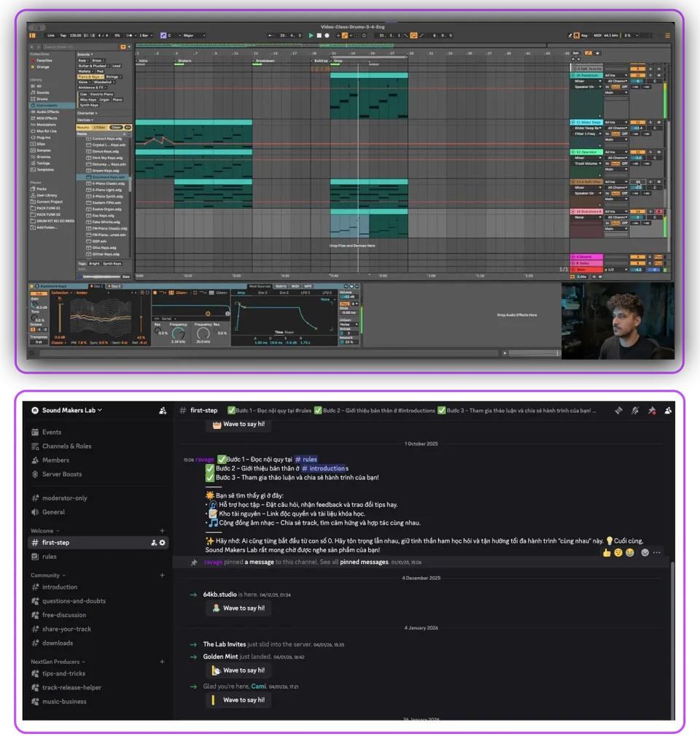700x747 pixels.
Task: Adjust 11 Slider Deep volume at -12.4
Action: pyautogui.click(x=637, y=128)
